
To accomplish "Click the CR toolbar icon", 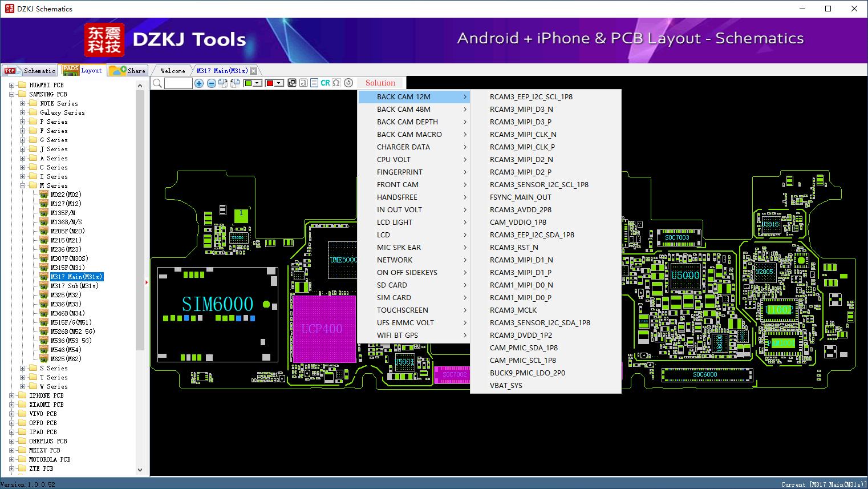I will [325, 83].
